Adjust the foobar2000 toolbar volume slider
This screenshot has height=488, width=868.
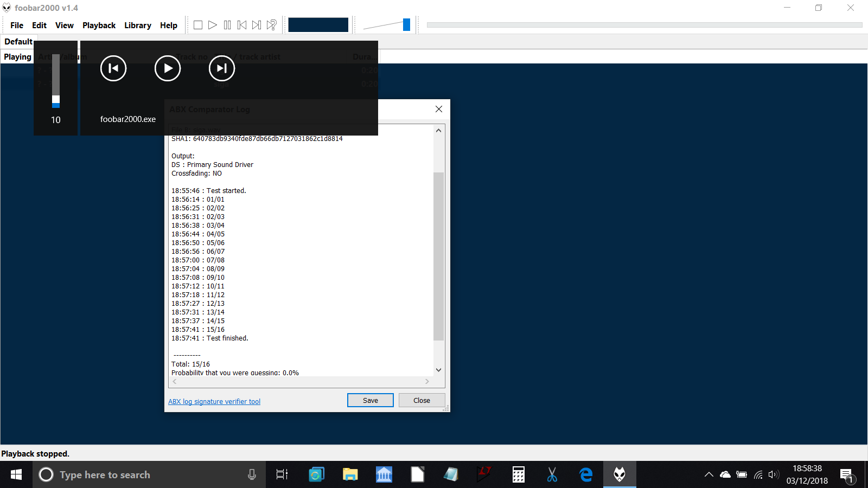(387, 25)
